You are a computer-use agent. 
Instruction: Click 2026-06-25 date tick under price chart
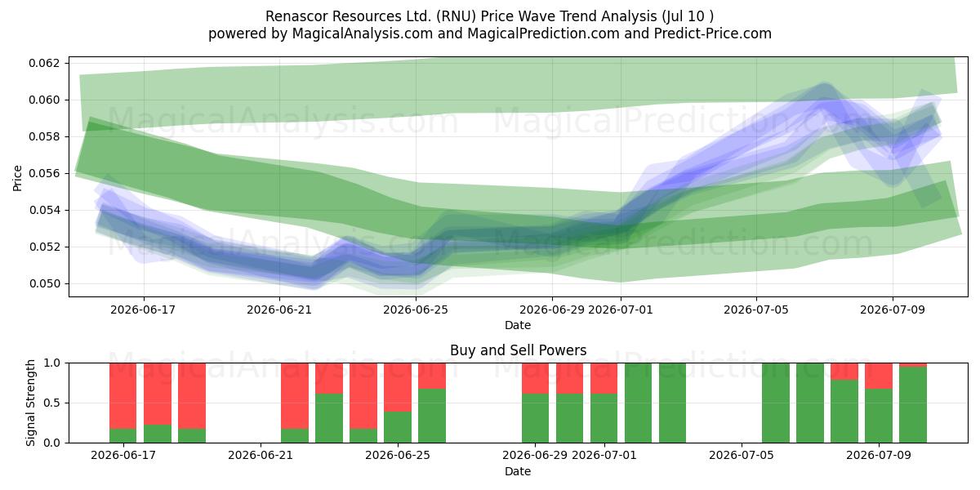tap(416, 310)
